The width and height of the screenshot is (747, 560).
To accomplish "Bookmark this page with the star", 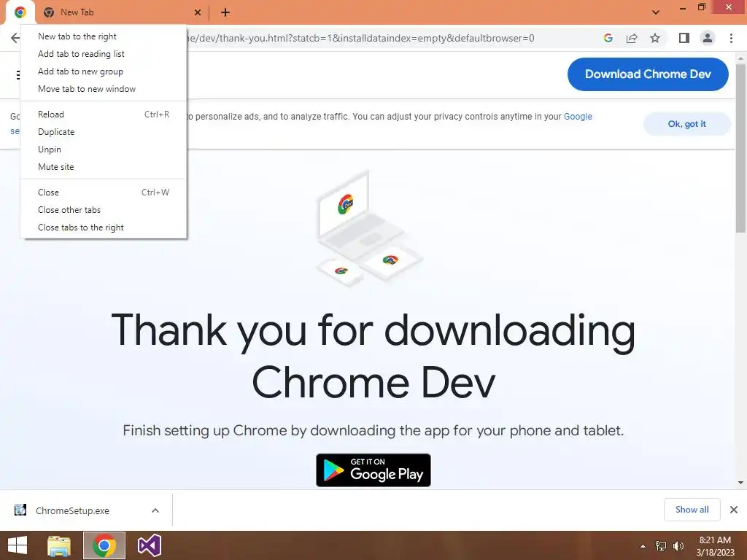I will pyautogui.click(x=655, y=38).
